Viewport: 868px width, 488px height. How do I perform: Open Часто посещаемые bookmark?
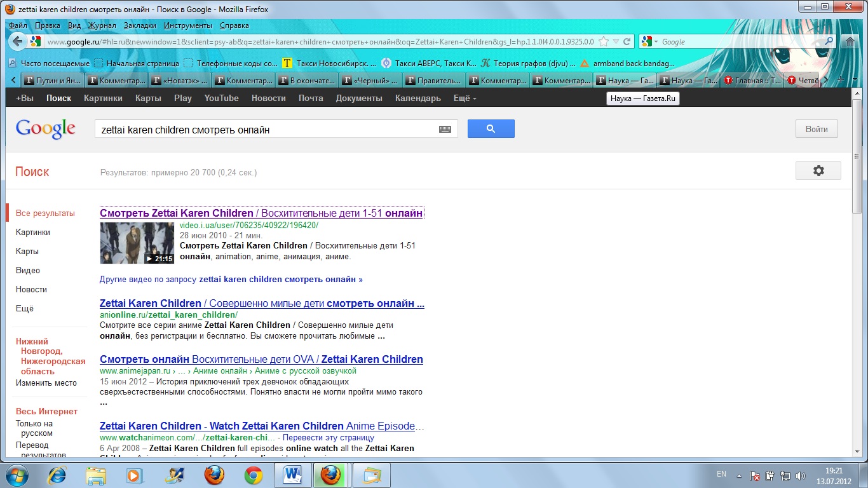[50, 64]
